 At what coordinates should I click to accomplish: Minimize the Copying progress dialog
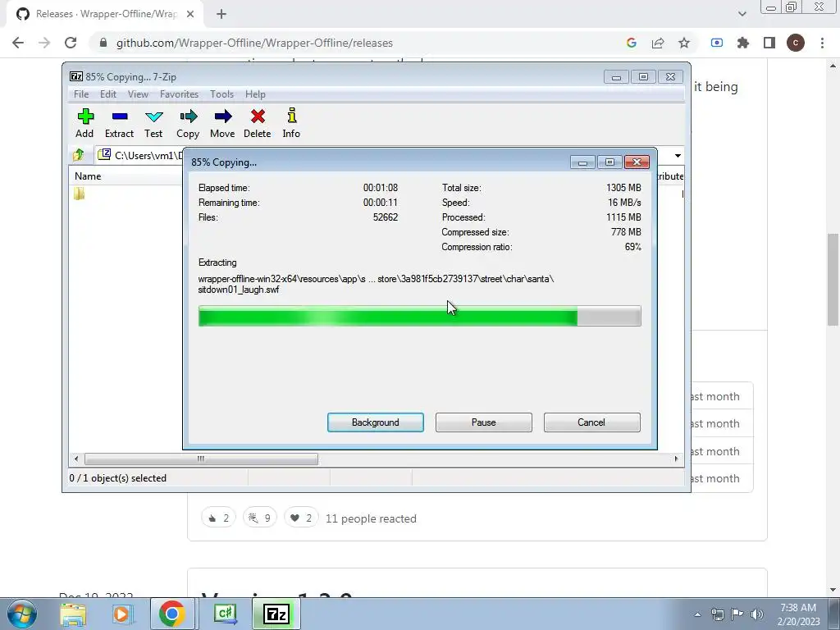(x=582, y=162)
